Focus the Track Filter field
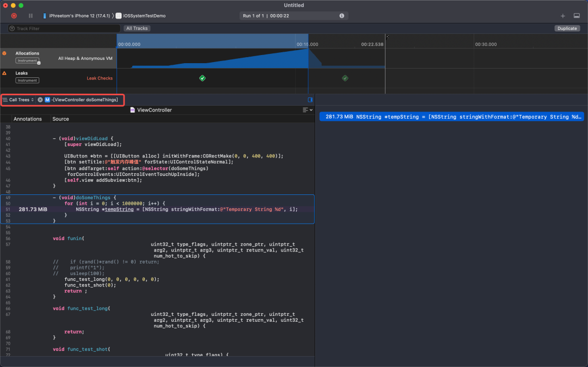 click(64, 28)
